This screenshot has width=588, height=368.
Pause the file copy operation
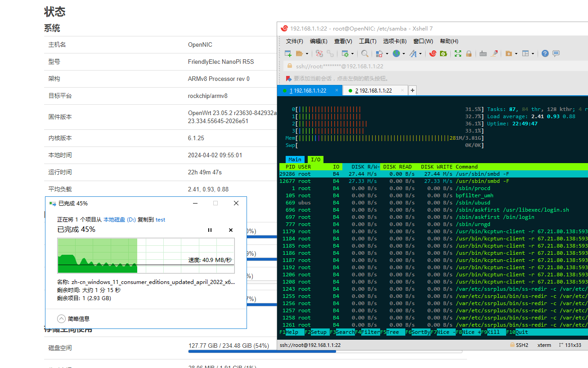tap(210, 230)
